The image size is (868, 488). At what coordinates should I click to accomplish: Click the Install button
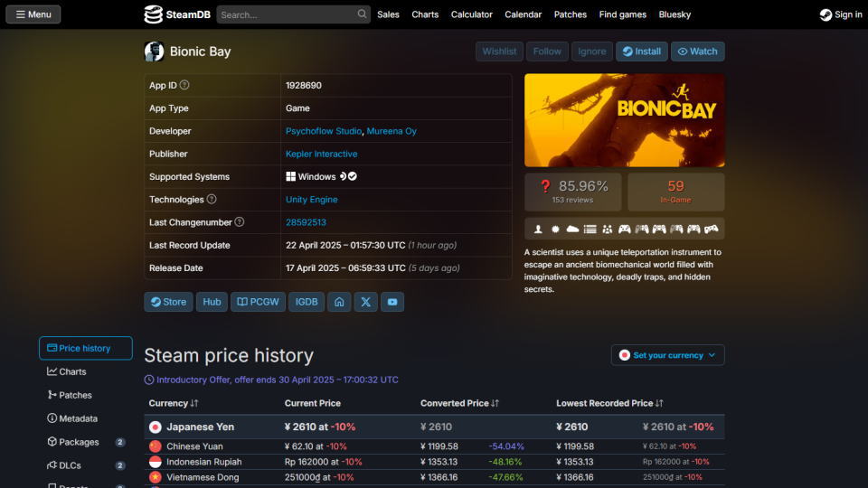641,52
